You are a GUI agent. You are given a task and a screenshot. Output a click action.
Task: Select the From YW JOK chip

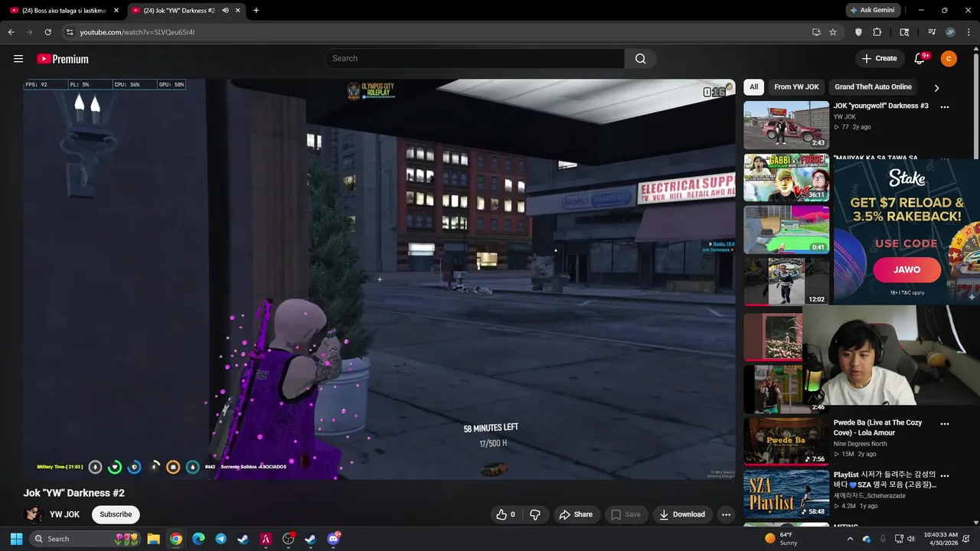(796, 86)
